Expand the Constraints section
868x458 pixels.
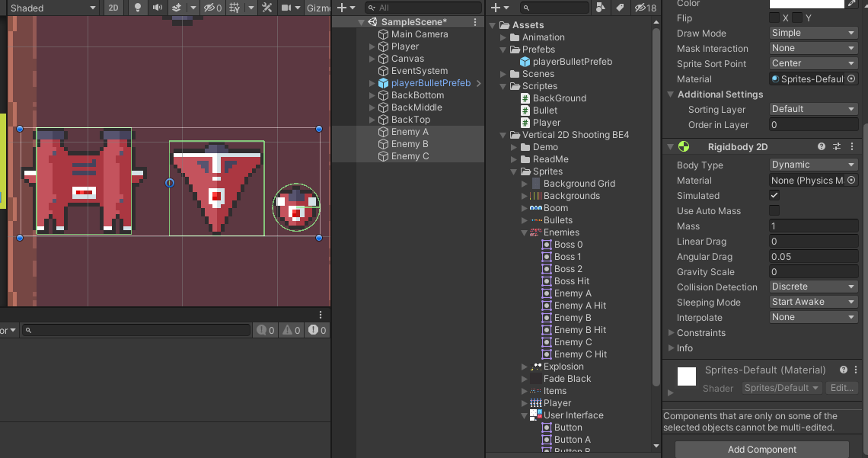pyautogui.click(x=671, y=333)
